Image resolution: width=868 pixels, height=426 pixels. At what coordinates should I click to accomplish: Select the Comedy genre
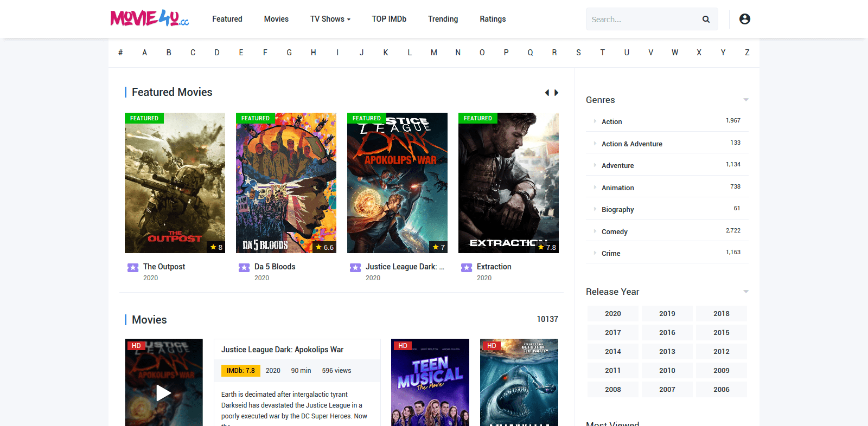coord(615,231)
